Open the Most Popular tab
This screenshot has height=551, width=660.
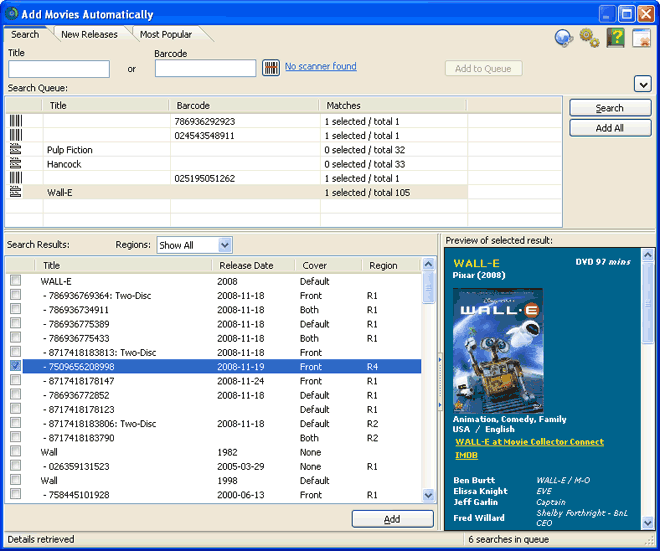click(164, 35)
